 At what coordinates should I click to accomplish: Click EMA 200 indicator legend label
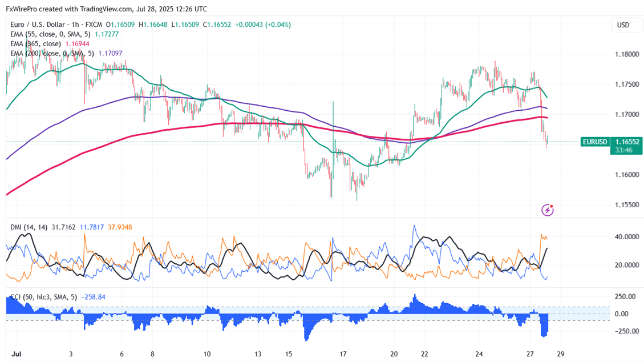(x=52, y=53)
